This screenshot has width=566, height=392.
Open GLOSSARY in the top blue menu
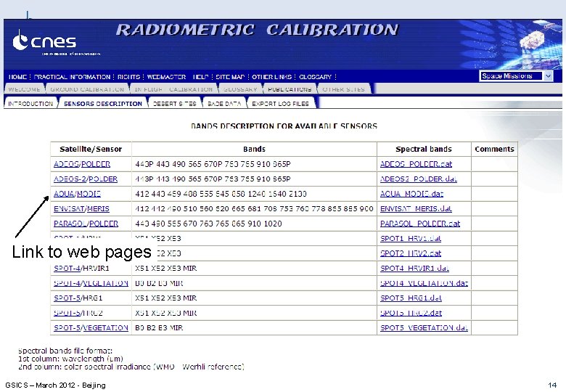[315, 77]
